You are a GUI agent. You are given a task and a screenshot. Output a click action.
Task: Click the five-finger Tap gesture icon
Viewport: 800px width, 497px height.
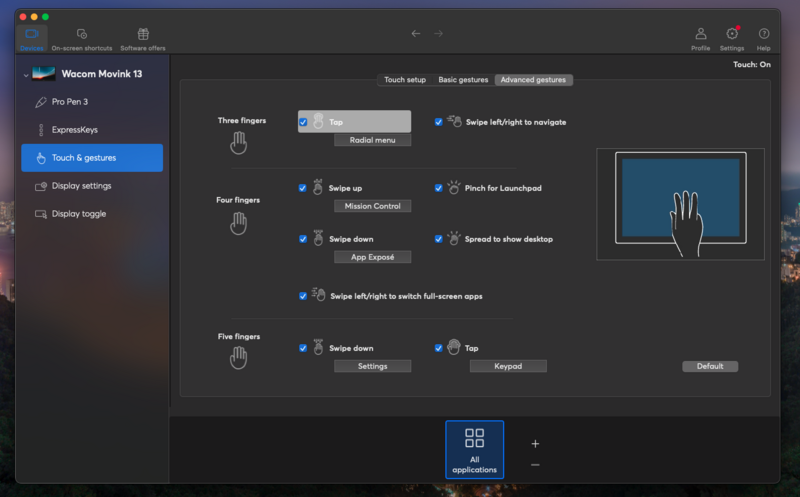click(x=454, y=347)
